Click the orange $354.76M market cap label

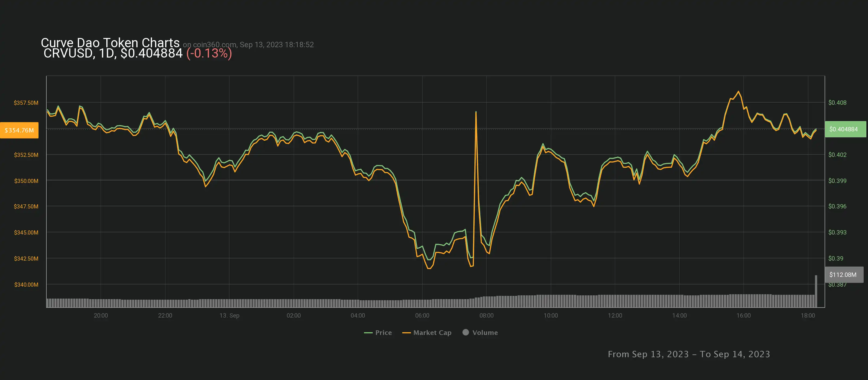click(x=19, y=130)
